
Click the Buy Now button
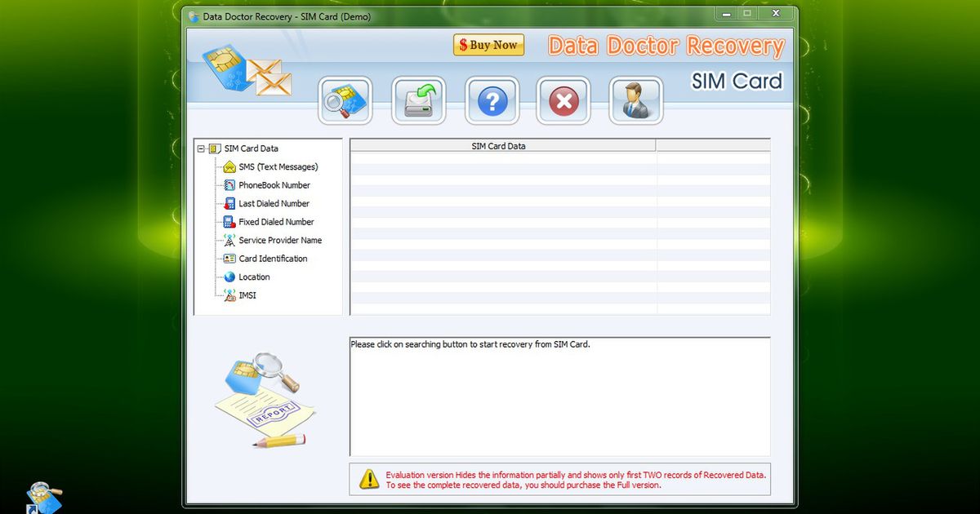[x=488, y=45]
